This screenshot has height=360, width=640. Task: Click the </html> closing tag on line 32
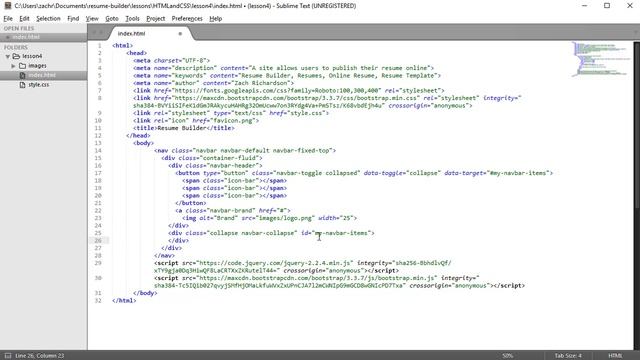pos(124,300)
